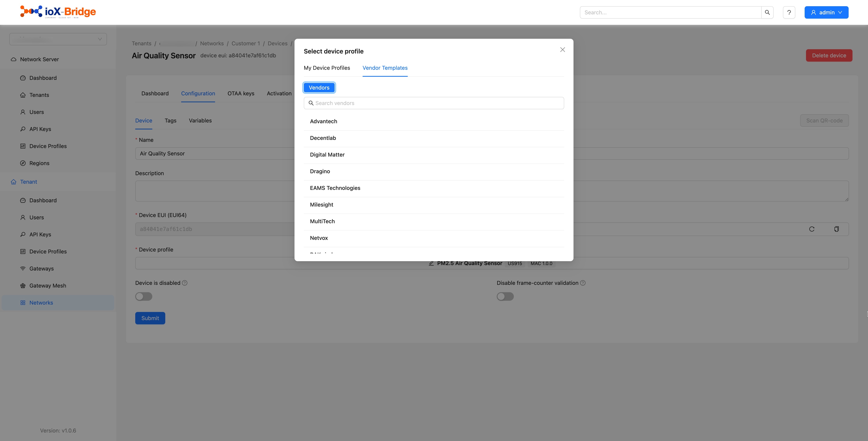Open the device Dashboard tab
Image resolution: width=868 pixels, height=441 pixels.
(155, 94)
